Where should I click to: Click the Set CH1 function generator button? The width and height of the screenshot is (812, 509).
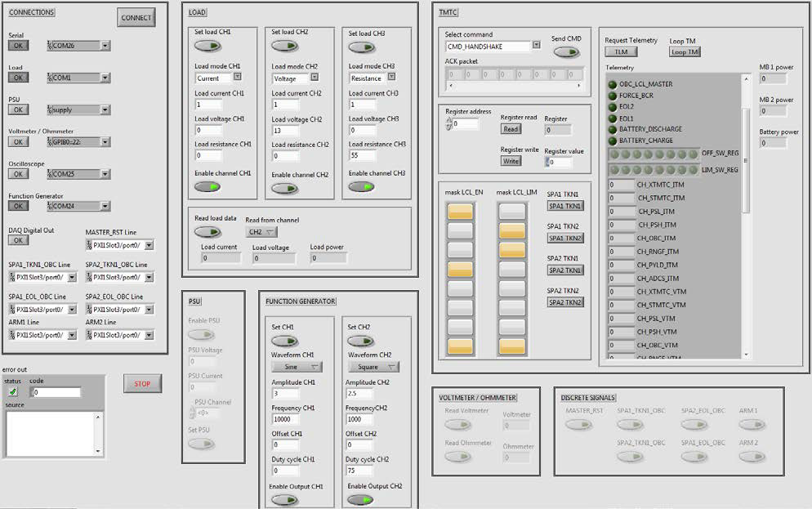[284, 341]
